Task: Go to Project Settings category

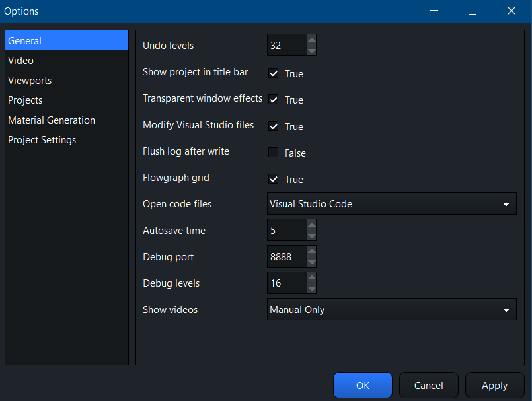Action: [42, 140]
